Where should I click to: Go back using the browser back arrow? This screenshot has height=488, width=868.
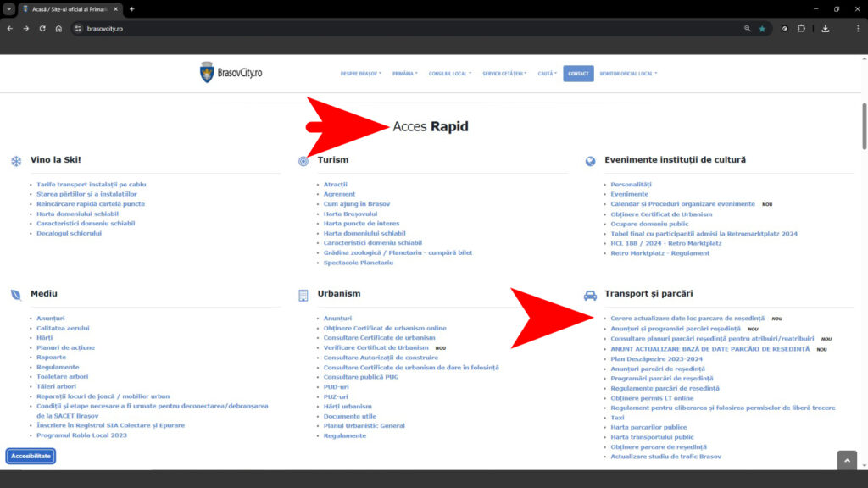(10, 28)
